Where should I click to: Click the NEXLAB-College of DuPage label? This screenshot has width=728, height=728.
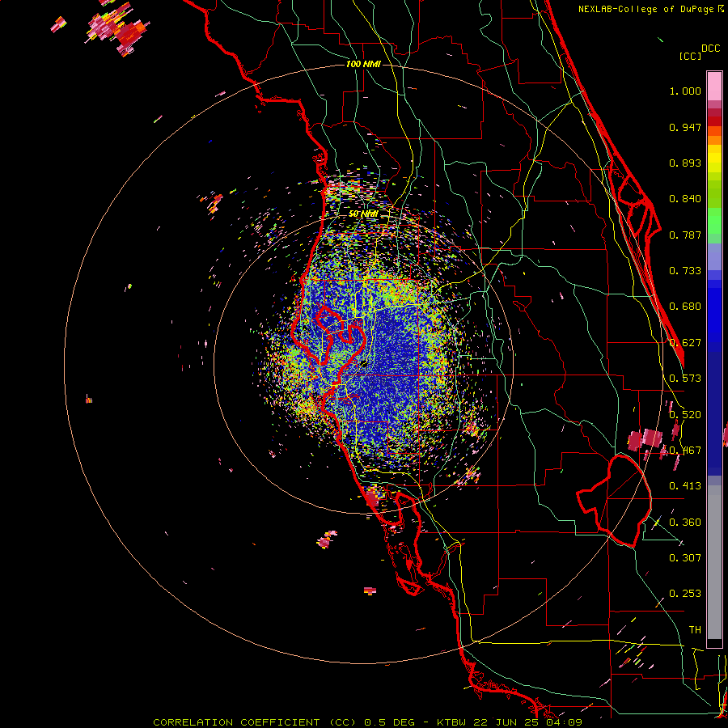click(645, 9)
